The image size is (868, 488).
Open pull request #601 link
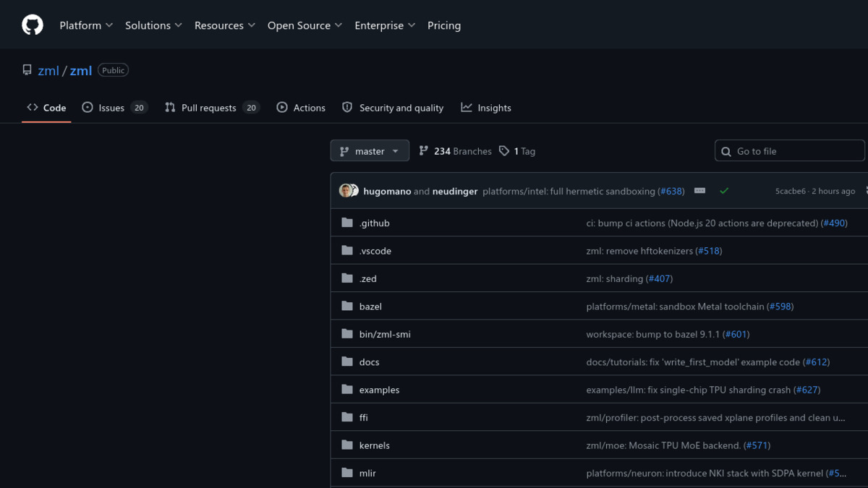point(736,334)
